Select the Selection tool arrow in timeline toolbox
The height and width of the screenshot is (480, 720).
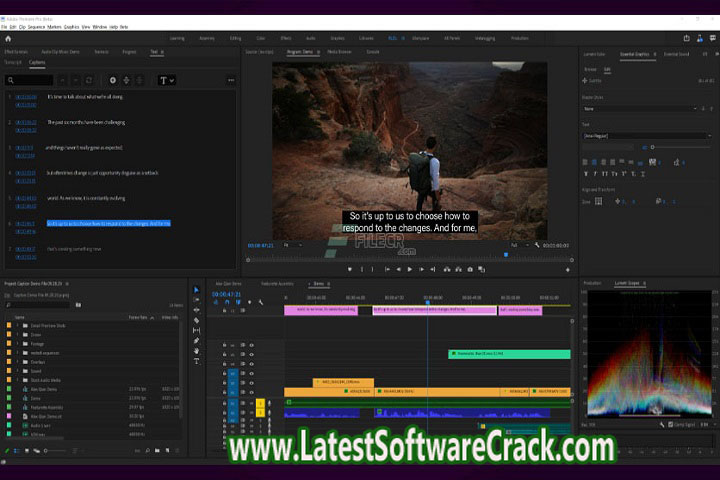pyautogui.click(x=196, y=291)
